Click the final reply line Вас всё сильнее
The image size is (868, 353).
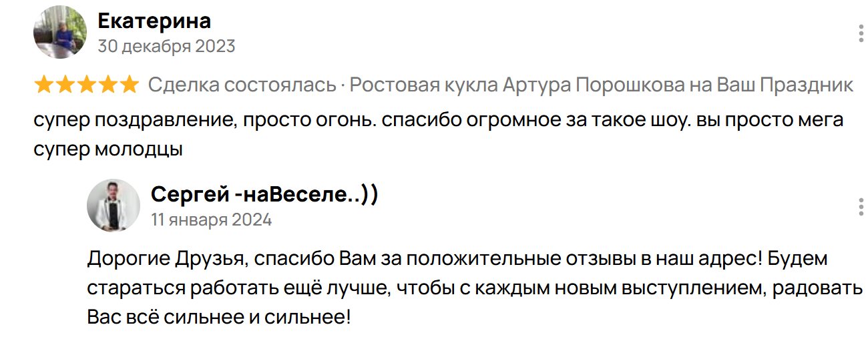(x=218, y=316)
